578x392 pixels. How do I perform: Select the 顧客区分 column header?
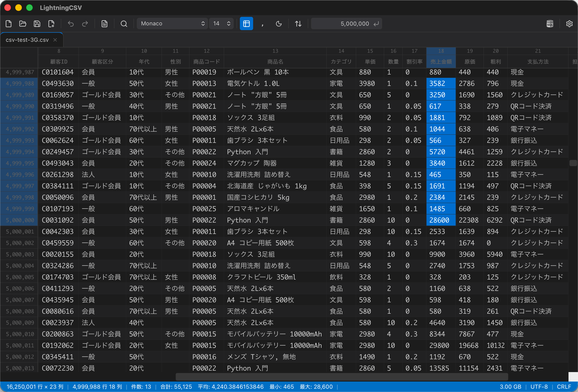102,61
